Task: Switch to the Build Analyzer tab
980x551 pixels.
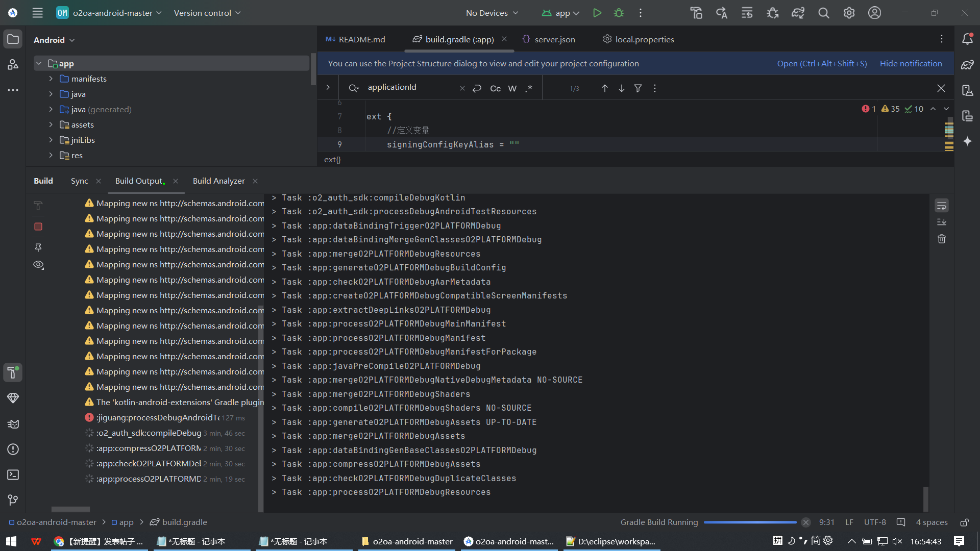Action: [218, 181]
